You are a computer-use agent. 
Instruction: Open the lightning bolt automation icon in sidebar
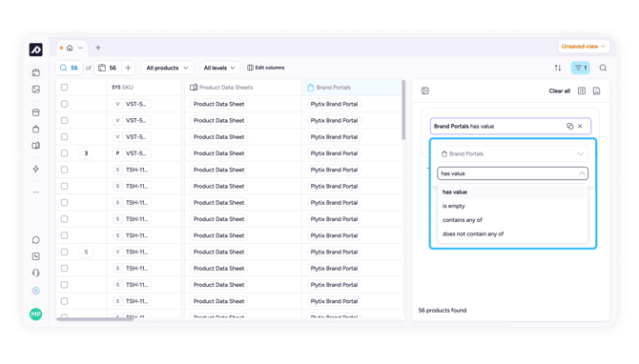[36, 169]
